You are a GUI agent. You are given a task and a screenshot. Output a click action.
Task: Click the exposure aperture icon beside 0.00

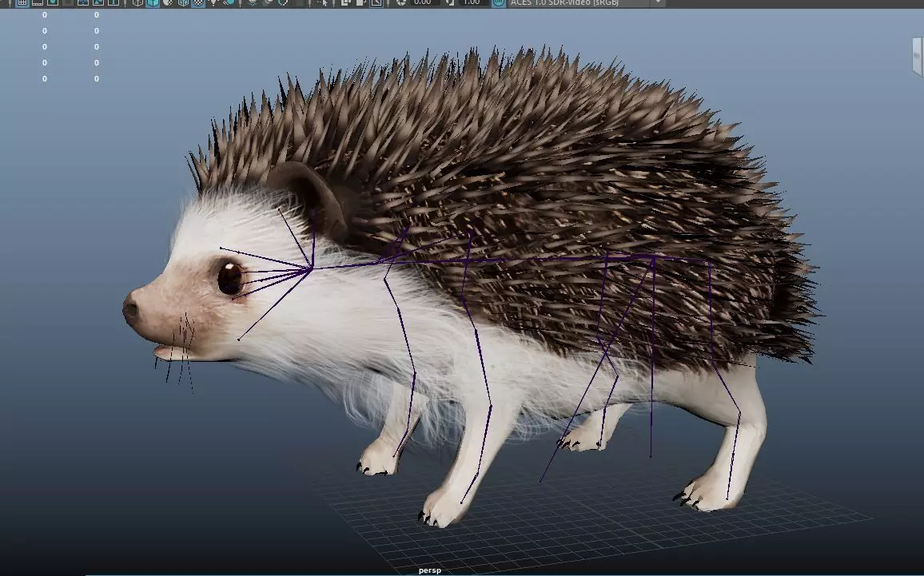tap(400, 2)
